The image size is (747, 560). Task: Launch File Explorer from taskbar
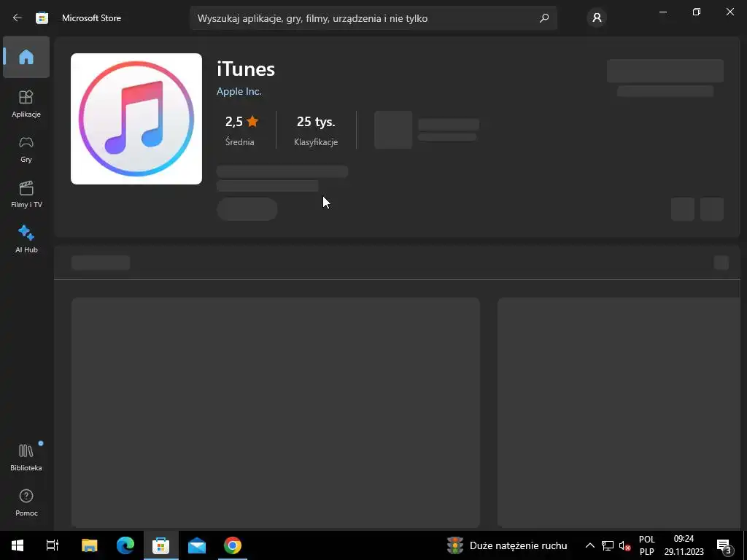(89, 545)
